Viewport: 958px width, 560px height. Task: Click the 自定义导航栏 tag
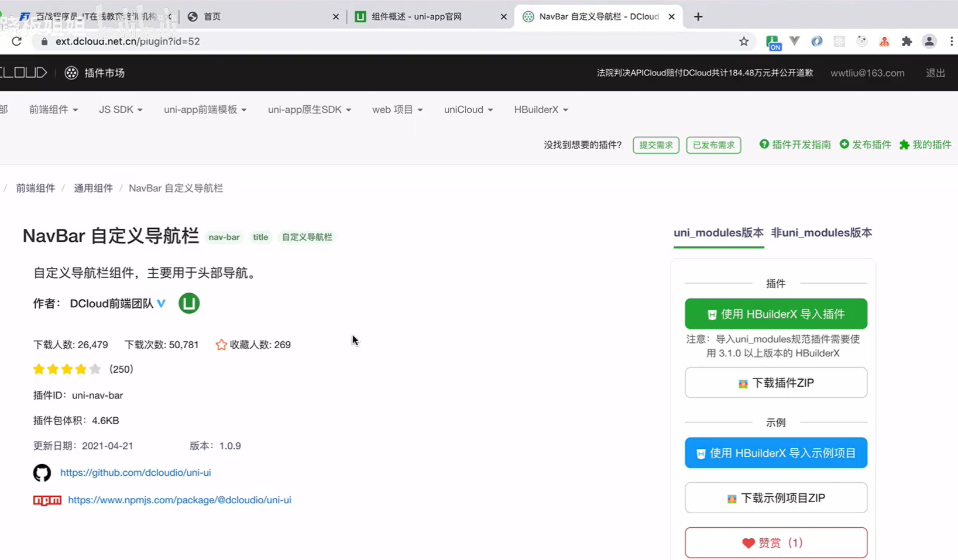(x=307, y=237)
